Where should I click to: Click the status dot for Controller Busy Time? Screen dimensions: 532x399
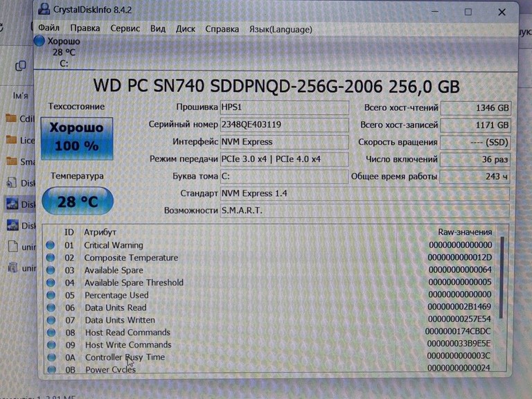(51, 357)
